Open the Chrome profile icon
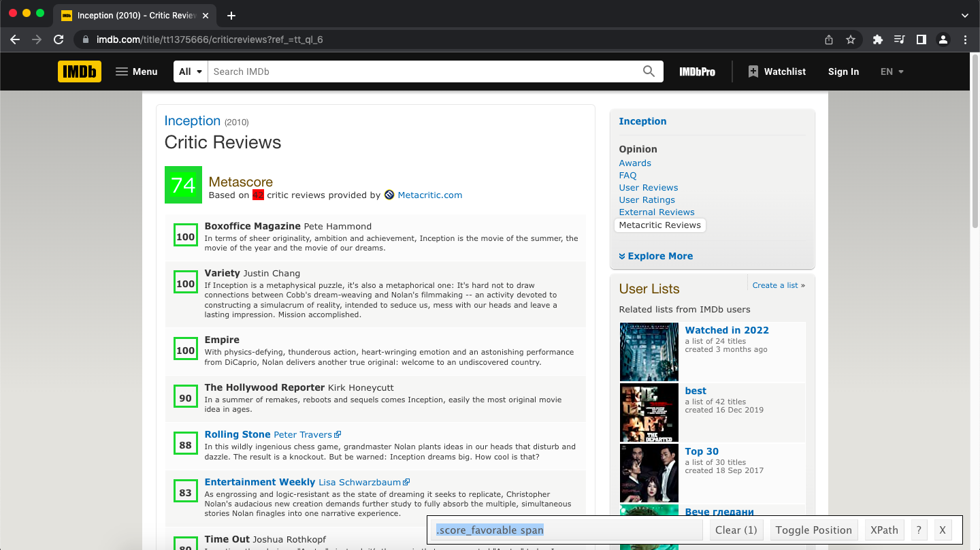 [x=943, y=39]
